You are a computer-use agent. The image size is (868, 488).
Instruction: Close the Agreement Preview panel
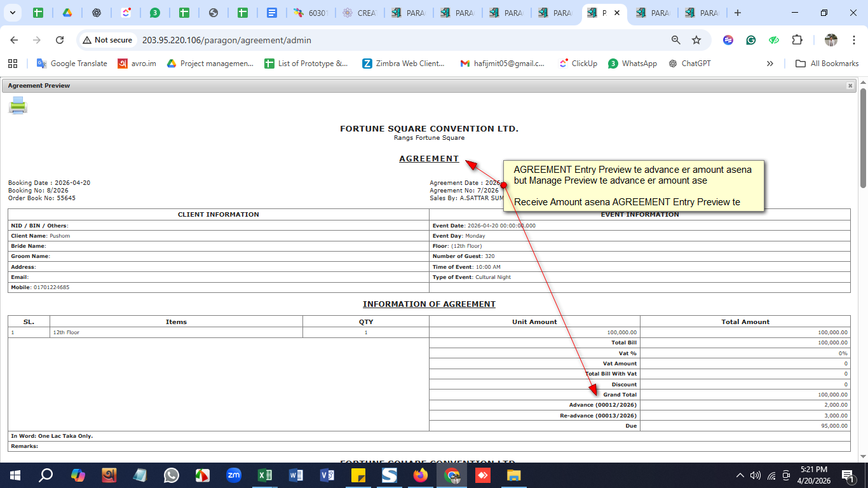pos(850,85)
